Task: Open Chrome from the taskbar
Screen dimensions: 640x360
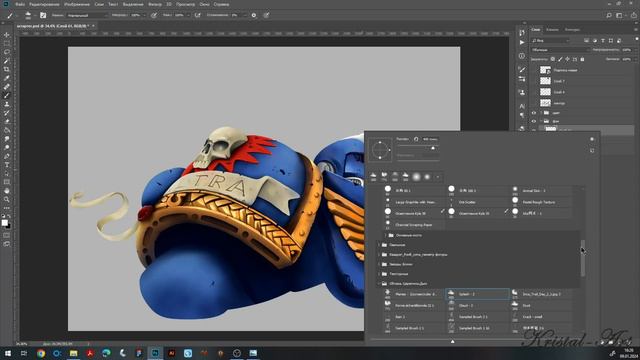Action: point(41,353)
